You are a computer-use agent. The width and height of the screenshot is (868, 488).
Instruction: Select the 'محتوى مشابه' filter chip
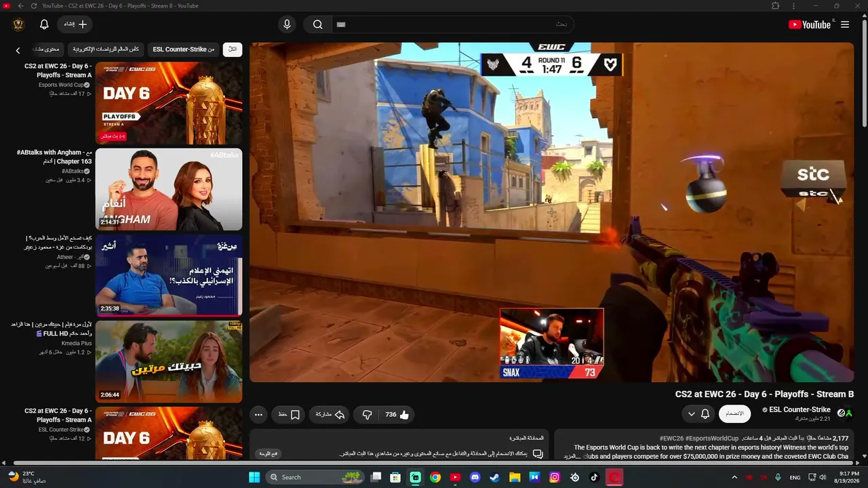47,49
